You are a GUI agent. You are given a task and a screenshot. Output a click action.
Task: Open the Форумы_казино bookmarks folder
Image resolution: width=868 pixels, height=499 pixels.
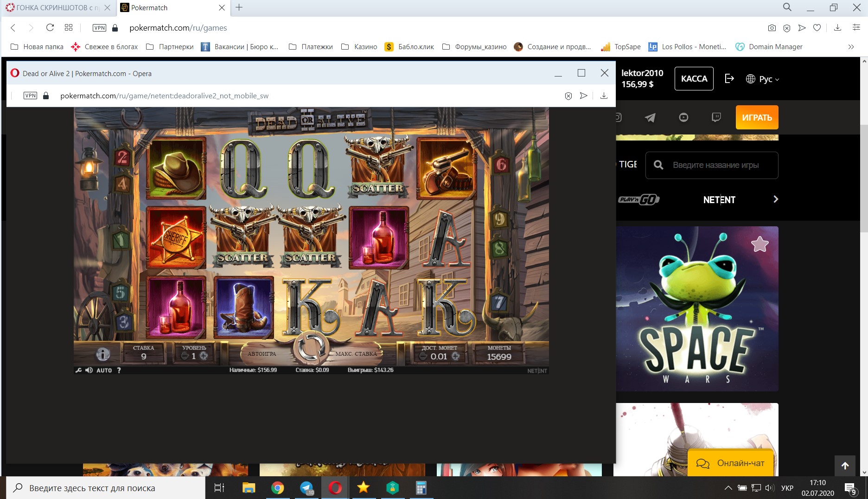click(x=474, y=47)
